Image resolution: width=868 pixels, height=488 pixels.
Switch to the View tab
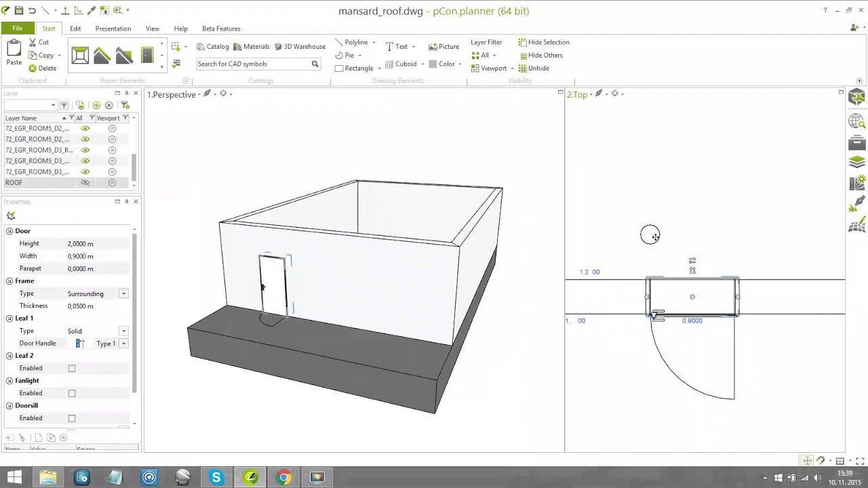coord(153,28)
